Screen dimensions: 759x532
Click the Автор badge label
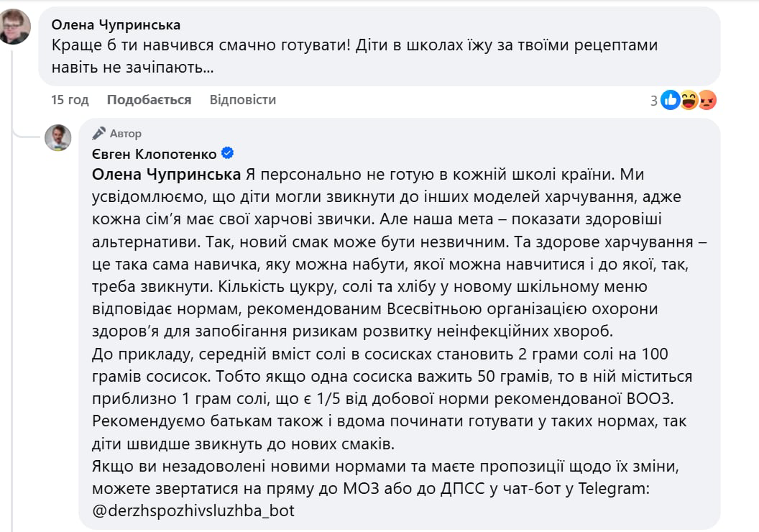pyautogui.click(x=126, y=133)
